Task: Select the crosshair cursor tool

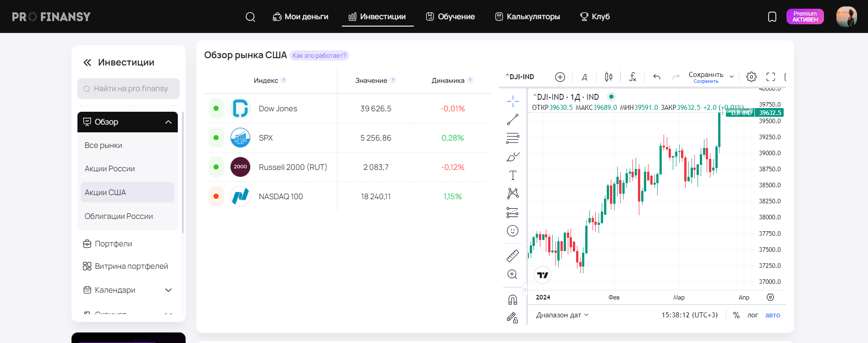Action: click(513, 101)
